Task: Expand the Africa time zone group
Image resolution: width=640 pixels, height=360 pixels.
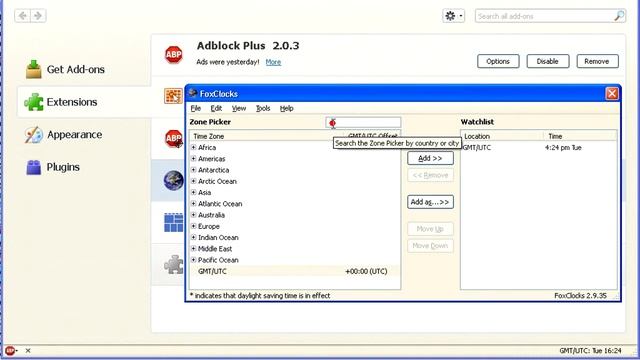Action: click(x=194, y=147)
